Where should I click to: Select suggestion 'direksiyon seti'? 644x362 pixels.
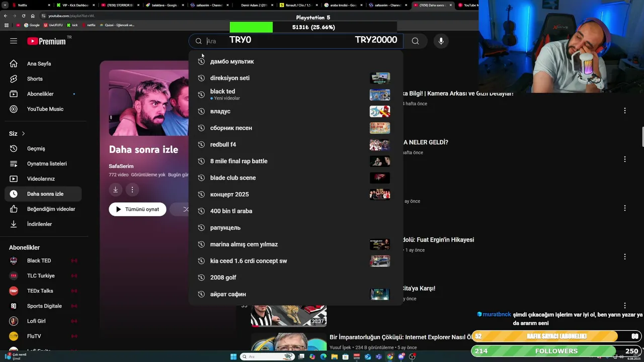click(295, 78)
